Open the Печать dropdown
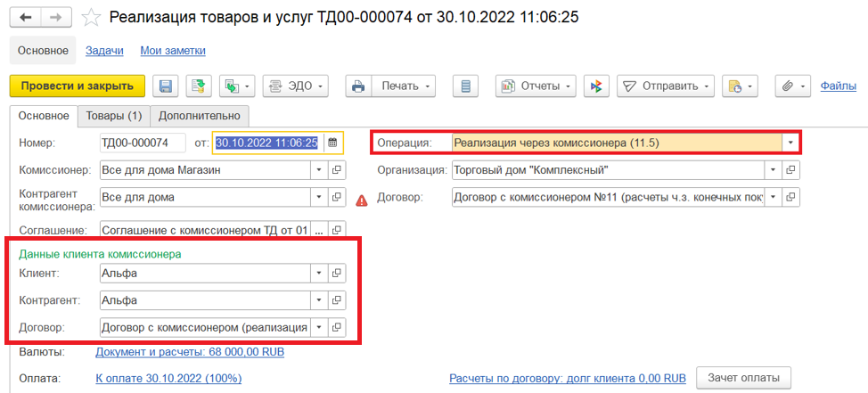868x393 pixels. tap(404, 86)
